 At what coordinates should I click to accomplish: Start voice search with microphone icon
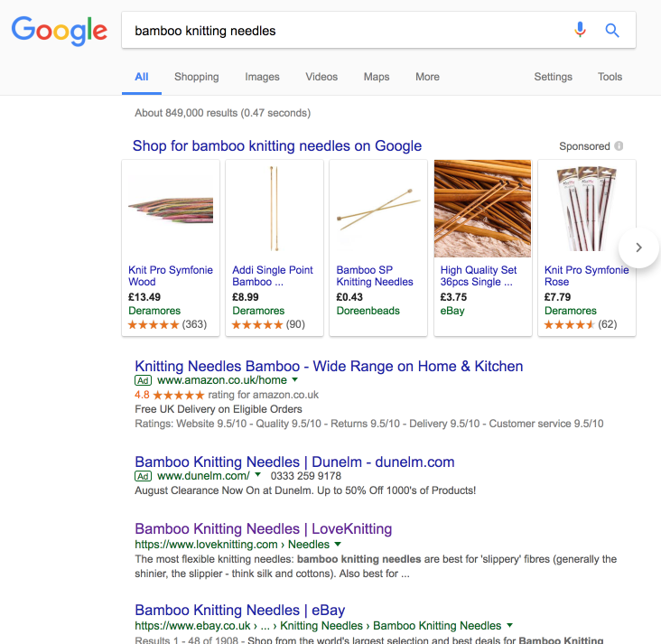coord(580,30)
